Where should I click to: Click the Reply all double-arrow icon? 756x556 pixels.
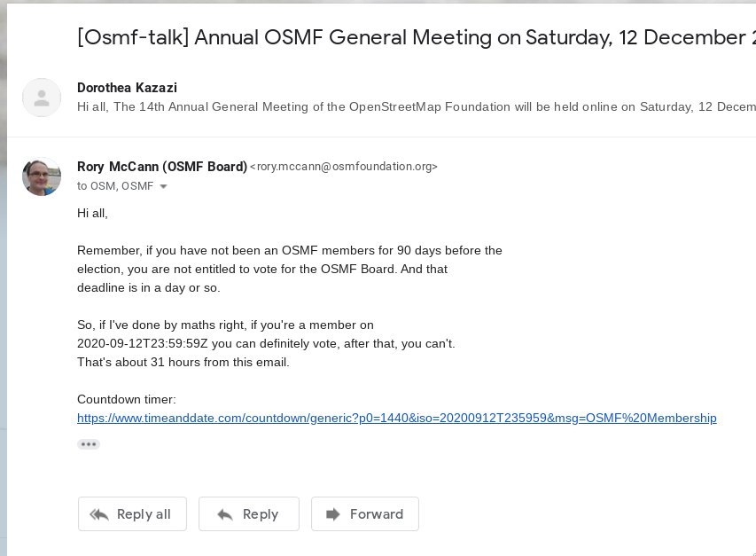click(99, 514)
